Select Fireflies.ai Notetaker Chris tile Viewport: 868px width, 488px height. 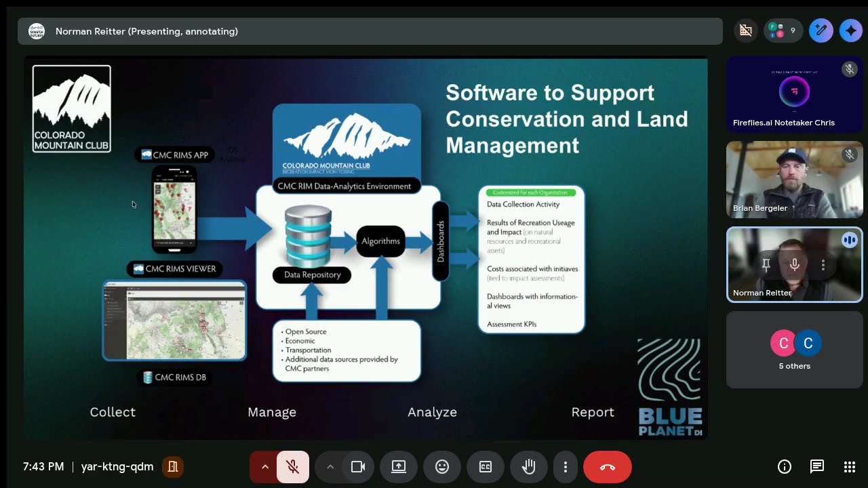pyautogui.click(x=794, y=94)
